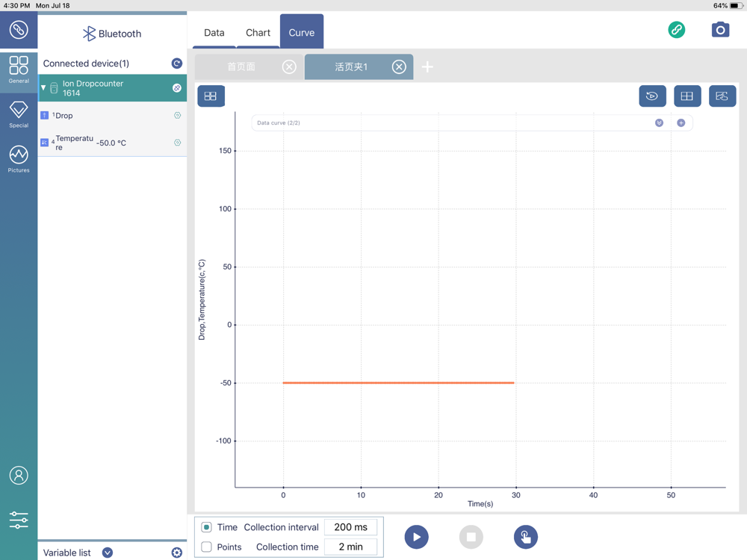The width and height of the screenshot is (747, 560).
Task: Collapse the Ion Dropcounter device tree
Action: click(x=43, y=87)
